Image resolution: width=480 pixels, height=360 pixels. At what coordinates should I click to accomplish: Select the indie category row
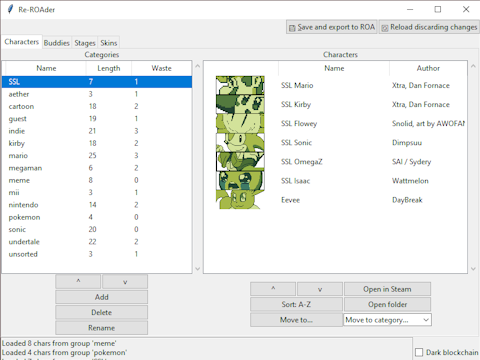97,131
